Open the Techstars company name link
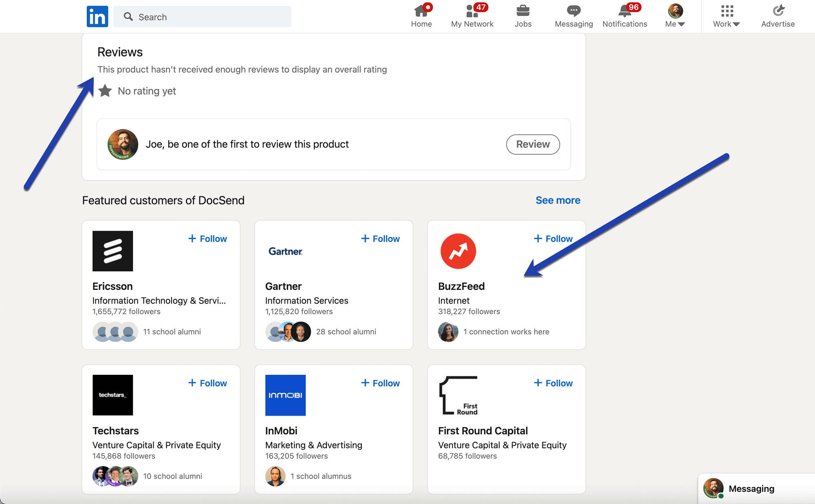815x504 pixels. (x=116, y=431)
